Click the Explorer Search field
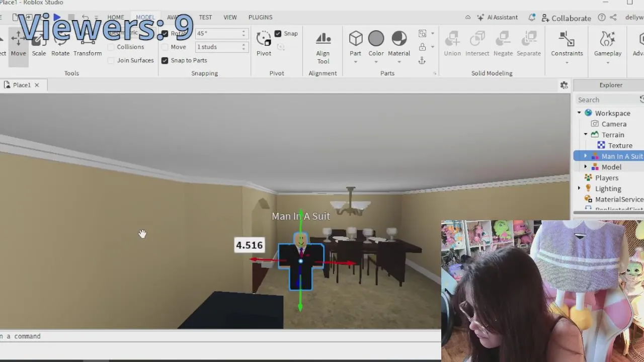The width and height of the screenshot is (644, 362). (x=609, y=100)
